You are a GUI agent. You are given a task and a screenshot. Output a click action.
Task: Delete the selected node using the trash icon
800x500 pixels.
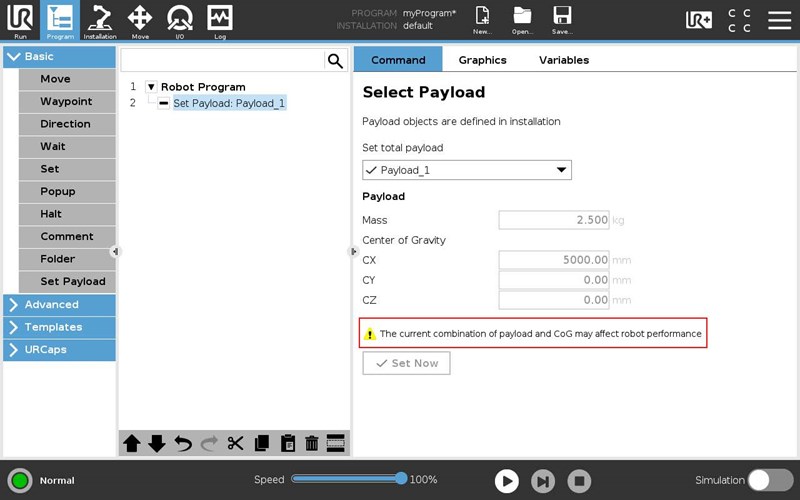tap(311, 443)
